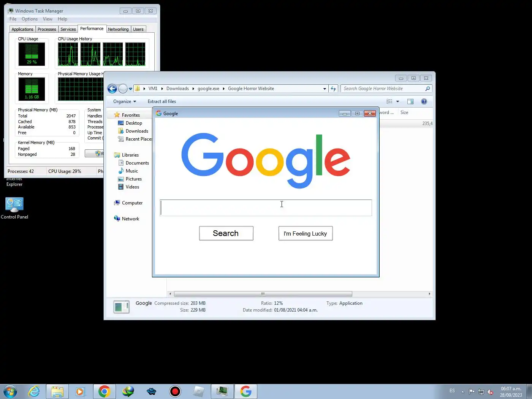Switch to the Processes tab
532x399 pixels.
(47, 29)
